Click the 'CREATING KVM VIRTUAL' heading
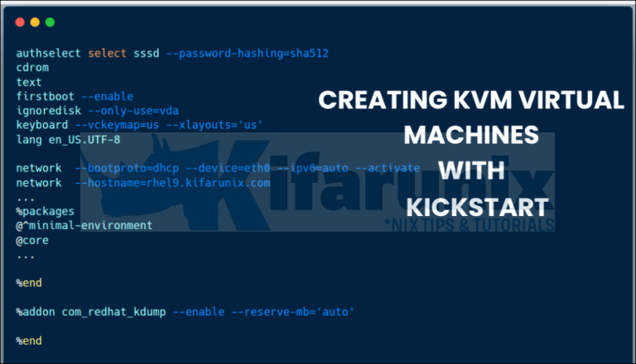Screen dimensions: 636x364 pos(471,100)
